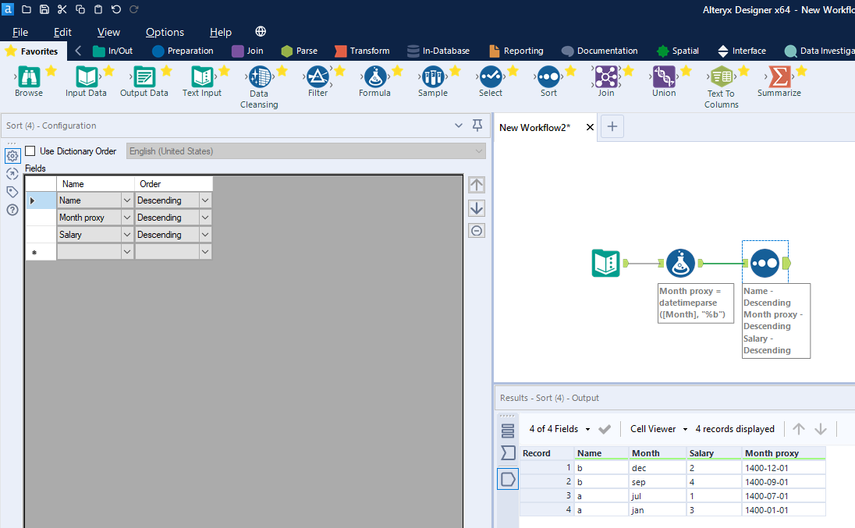Open the Order dropdown for Salary row
This screenshot has width=855, height=528.
coord(205,235)
